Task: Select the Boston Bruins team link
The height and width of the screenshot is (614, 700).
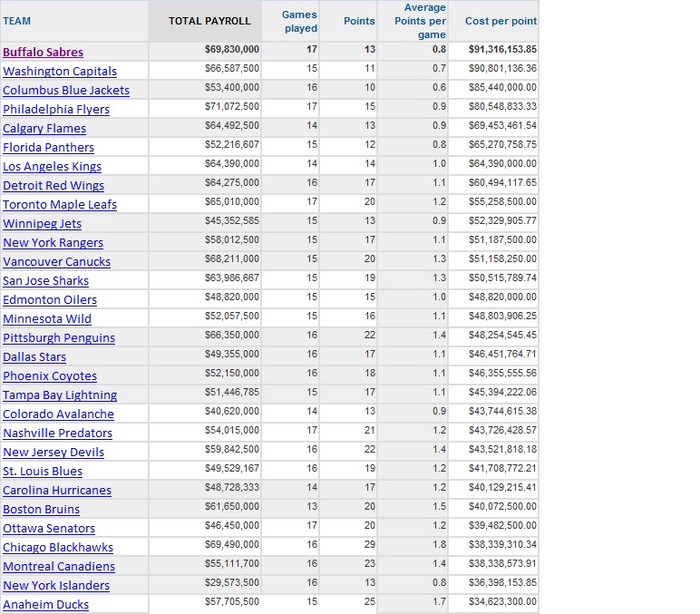Action: tap(42, 510)
